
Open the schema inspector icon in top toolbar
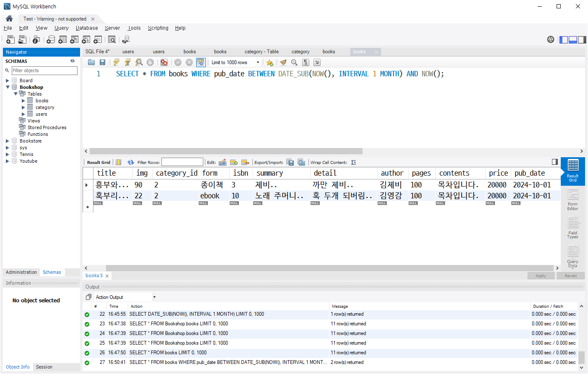pyautogui.click(x=36, y=39)
